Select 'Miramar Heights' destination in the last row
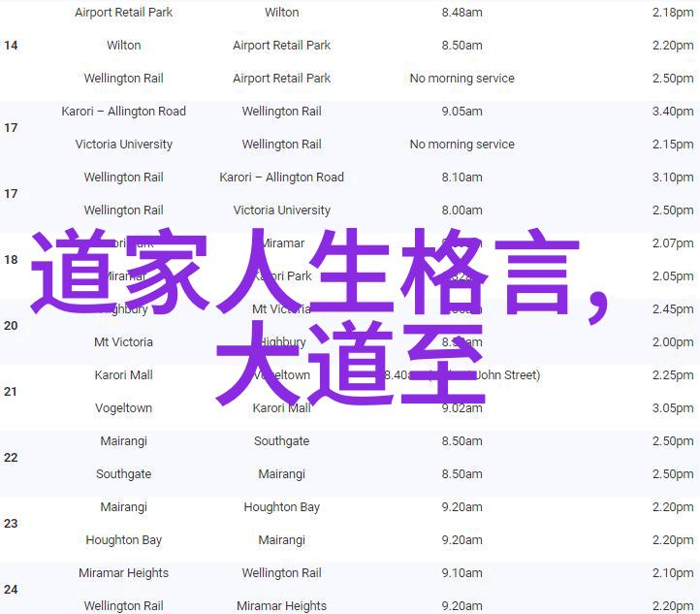This screenshot has height=614, width=700. 282,606
